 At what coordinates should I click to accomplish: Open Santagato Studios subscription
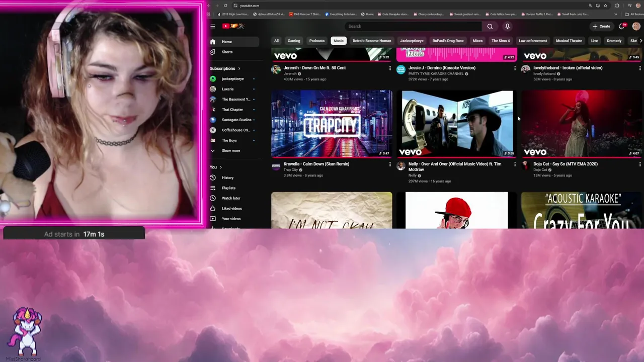tap(234, 120)
